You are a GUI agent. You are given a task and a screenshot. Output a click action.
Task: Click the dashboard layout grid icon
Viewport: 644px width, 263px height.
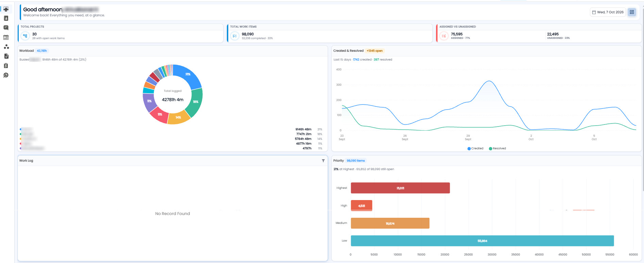pyautogui.click(x=632, y=12)
